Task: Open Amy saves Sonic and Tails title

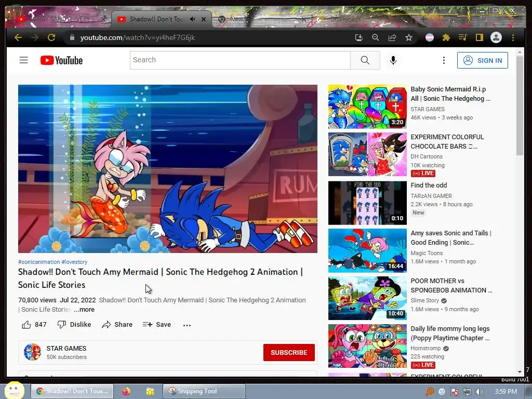Action: 451,238
